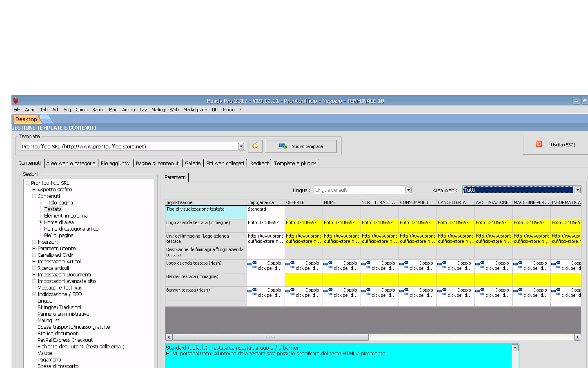The width and height of the screenshot is (588, 368).
Task: Select Home di categoria articoli tree item
Action: point(72,229)
